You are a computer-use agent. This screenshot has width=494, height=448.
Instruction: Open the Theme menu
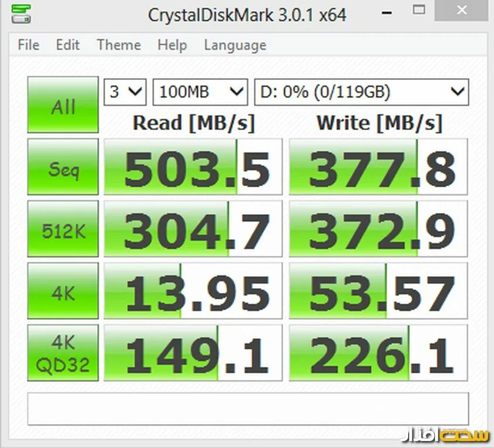tap(119, 45)
